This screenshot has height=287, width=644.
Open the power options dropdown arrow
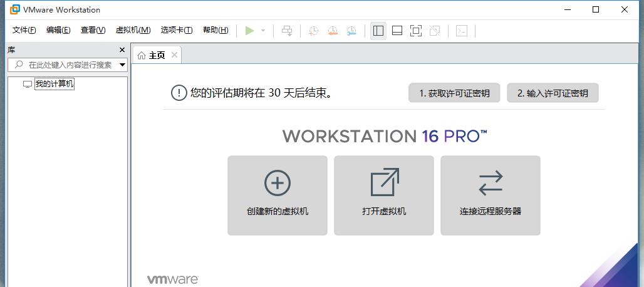click(263, 31)
